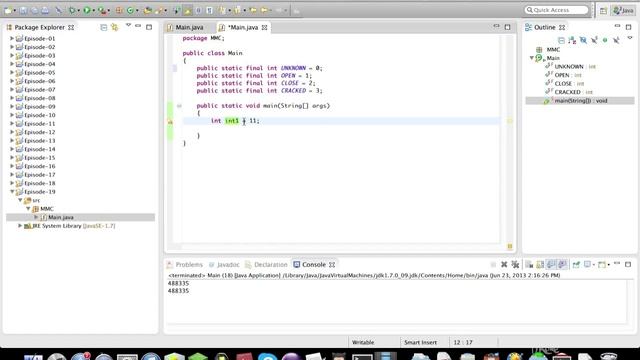Click Open Perspective icon
Viewport: 640px width, 360px height.
point(603,11)
